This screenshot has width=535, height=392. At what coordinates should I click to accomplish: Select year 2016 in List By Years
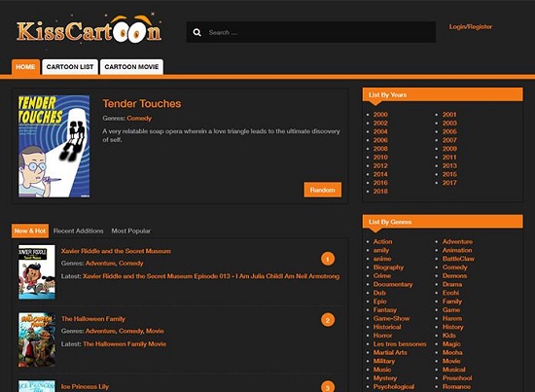tap(380, 183)
